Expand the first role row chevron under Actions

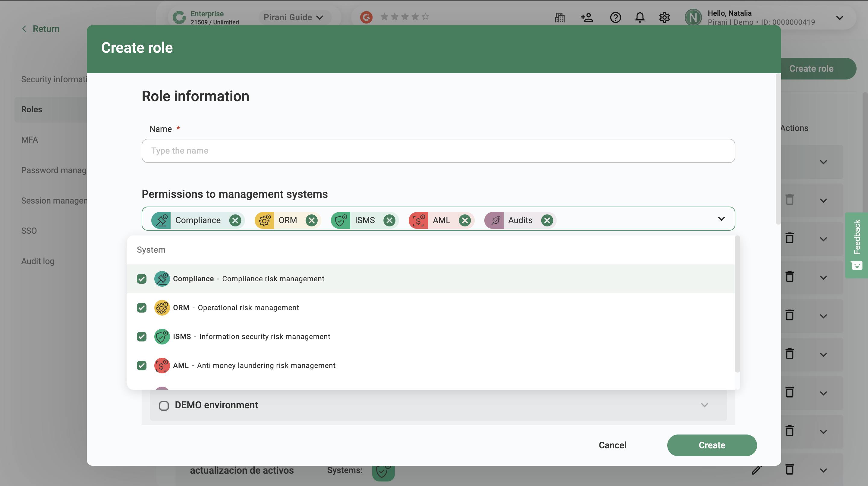(823, 162)
